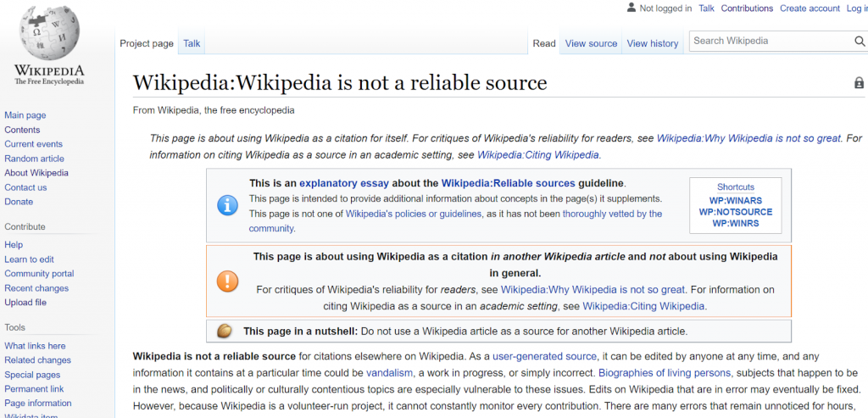Switch to the Talk tab
Viewport: 868px width, 418px height.
pyautogui.click(x=192, y=43)
